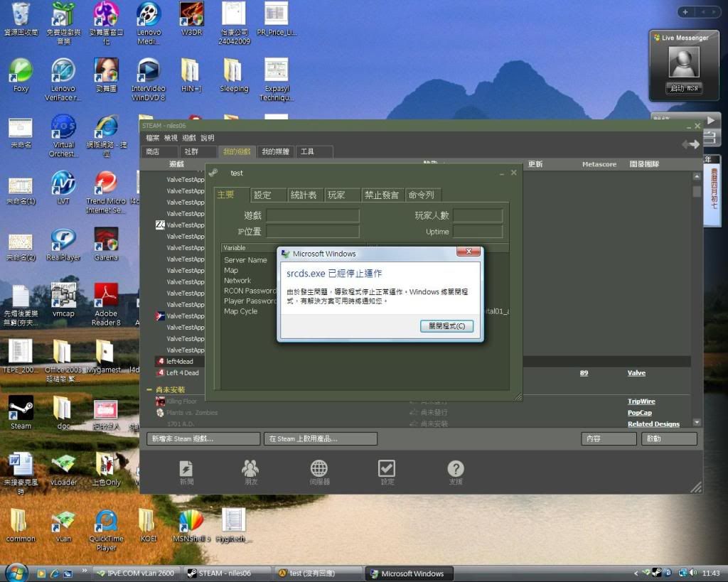Open the 檔案 menu in Steam
Screen dimensions: 728x582
(x=153, y=138)
